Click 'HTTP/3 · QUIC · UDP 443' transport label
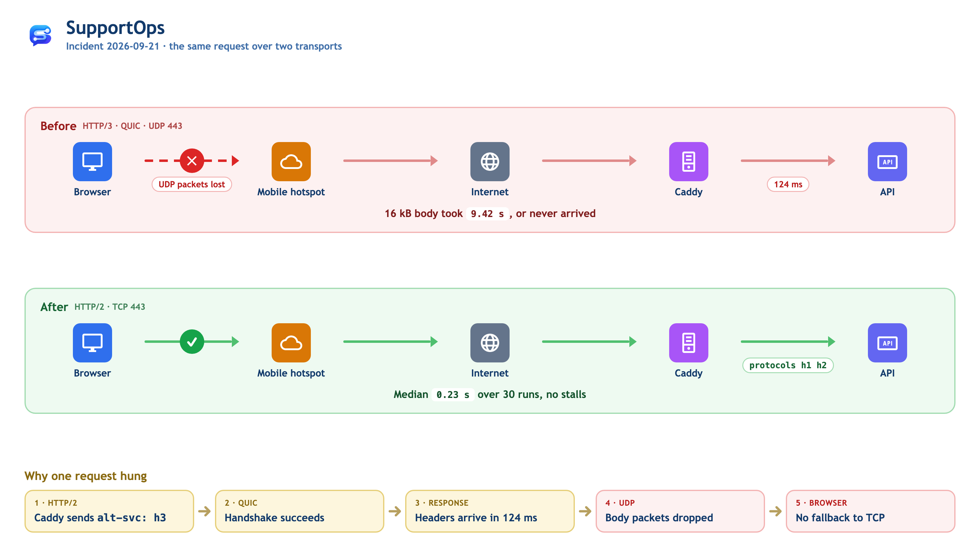Image resolution: width=980 pixels, height=551 pixels. click(x=132, y=126)
